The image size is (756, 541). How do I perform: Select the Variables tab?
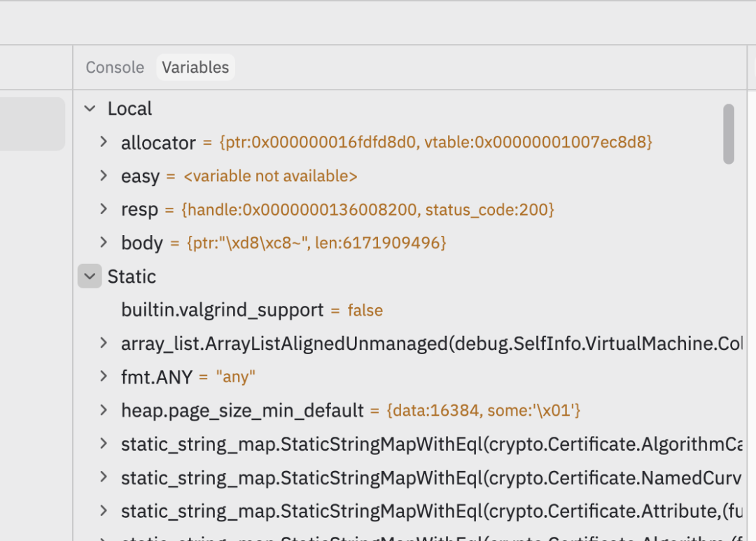[x=195, y=67]
